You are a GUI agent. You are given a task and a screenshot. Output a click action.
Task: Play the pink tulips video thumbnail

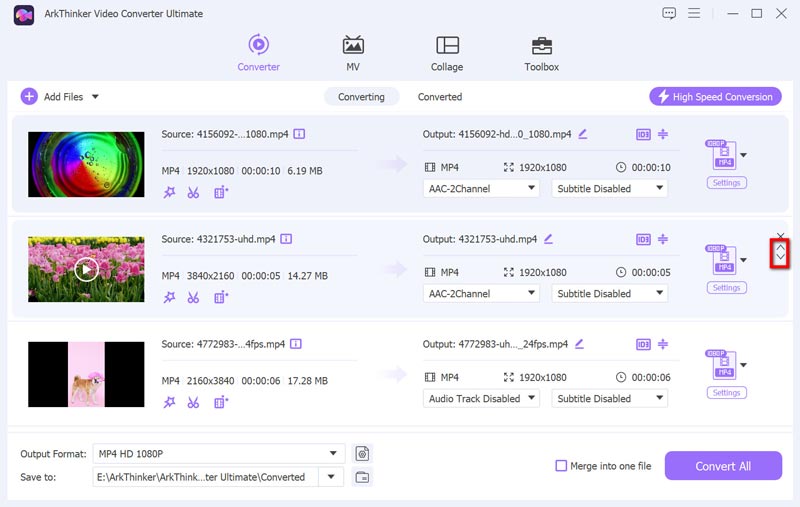click(x=87, y=269)
